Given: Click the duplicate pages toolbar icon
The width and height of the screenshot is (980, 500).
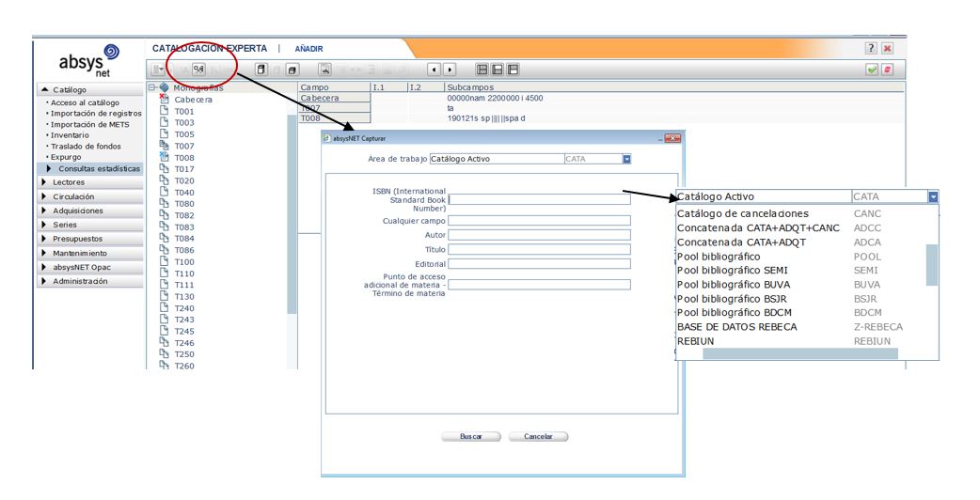Looking at the screenshot, I should 292,70.
